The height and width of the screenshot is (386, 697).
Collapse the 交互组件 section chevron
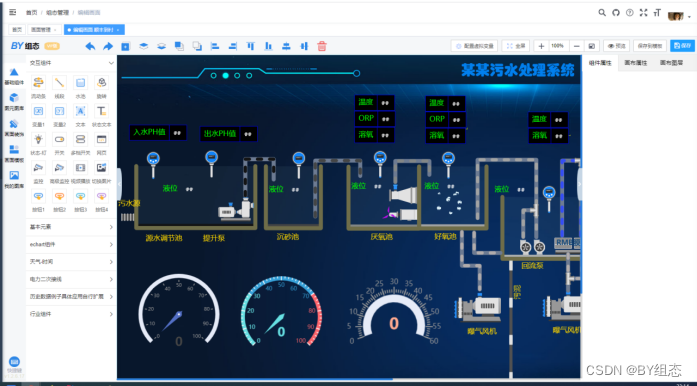coord(111,63)
